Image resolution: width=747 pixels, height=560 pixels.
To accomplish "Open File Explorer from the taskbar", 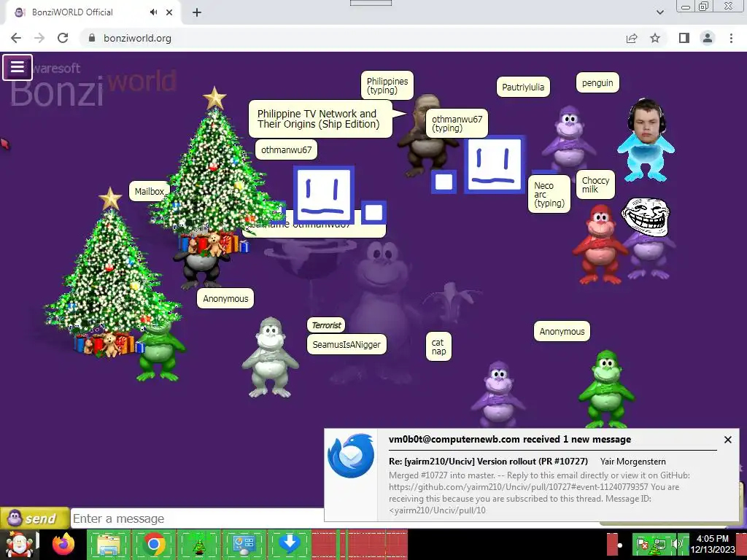I will tap(109, 544).
